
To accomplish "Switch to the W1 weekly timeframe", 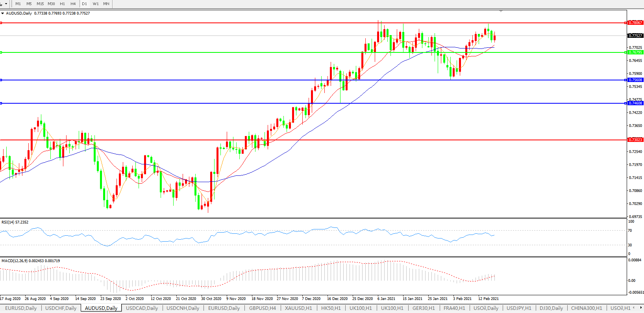I will 96,4.
